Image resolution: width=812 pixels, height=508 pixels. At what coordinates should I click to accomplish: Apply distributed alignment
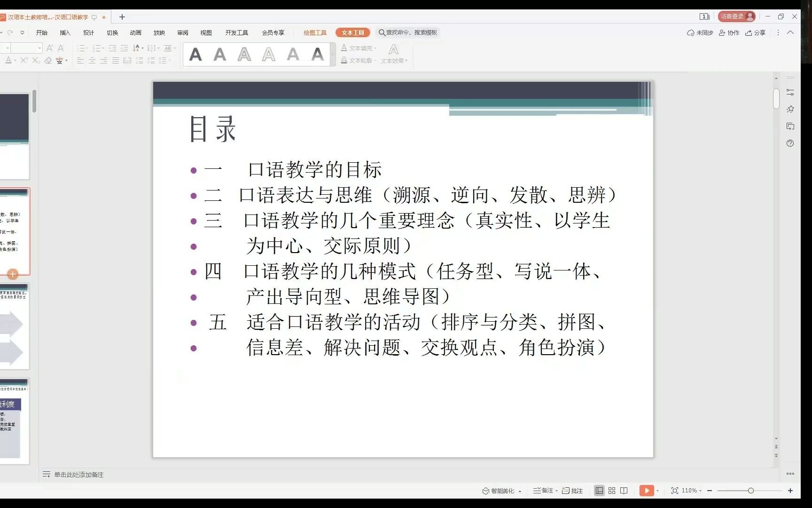click(x=127, y=60)
